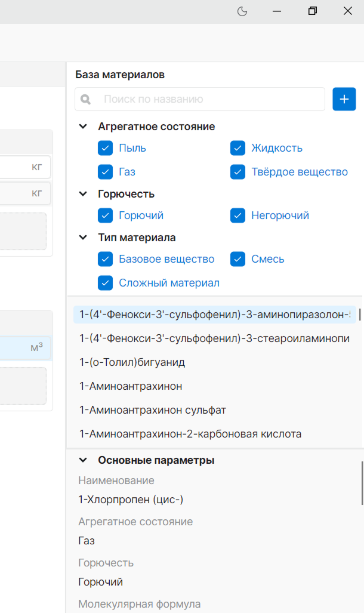Click the upper кг input field
The height and width of the screenshot is (613, 364).
click(x=25, y=167)
